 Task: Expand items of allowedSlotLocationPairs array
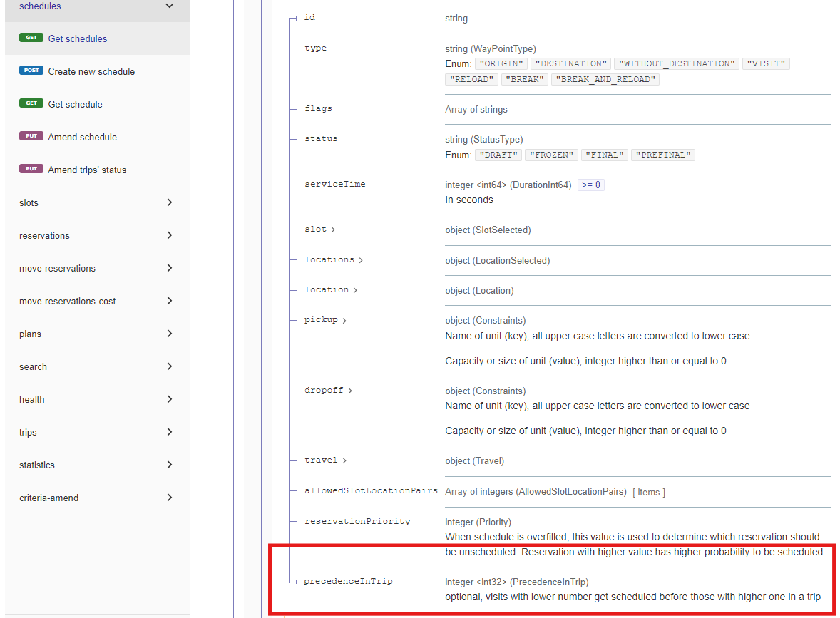coord(648,492)
